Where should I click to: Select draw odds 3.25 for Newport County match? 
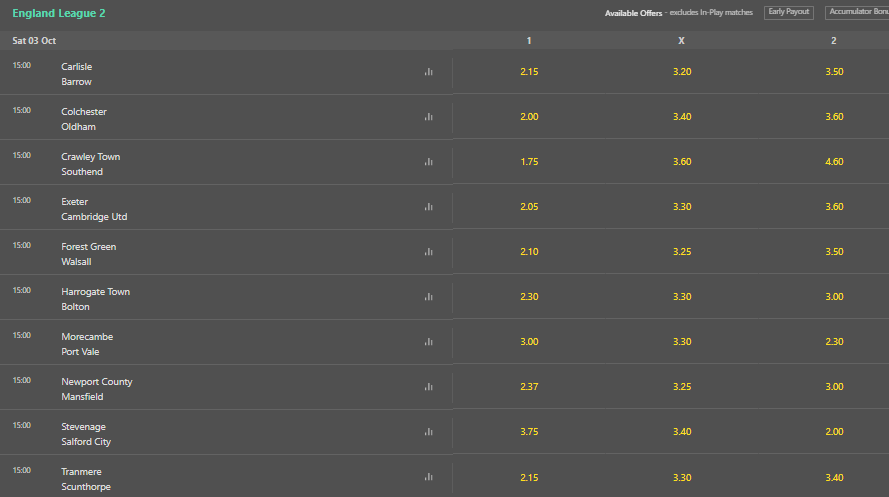click(681, 386)
